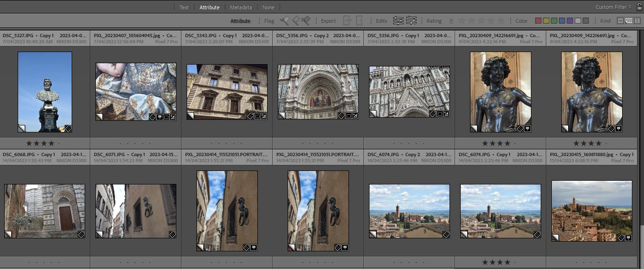The width and height of the screenshot is (644, 269).
Task: Toggle unflagged photos flag filter
Action: pyautogui.click(x=295, y=20)
